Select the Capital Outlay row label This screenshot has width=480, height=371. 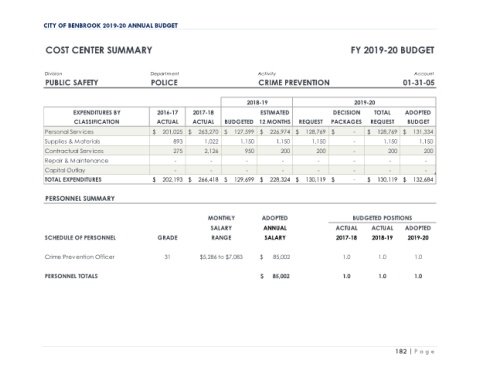click(x=65, y=170)
